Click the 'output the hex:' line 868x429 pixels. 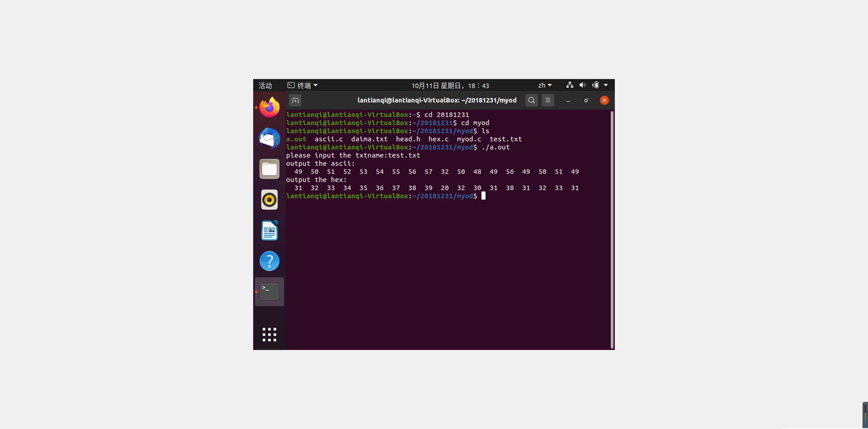316,180
